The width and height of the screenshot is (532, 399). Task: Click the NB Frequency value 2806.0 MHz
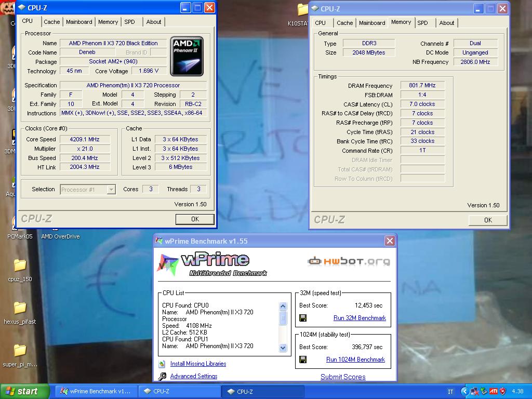click(x=475, y=62)
